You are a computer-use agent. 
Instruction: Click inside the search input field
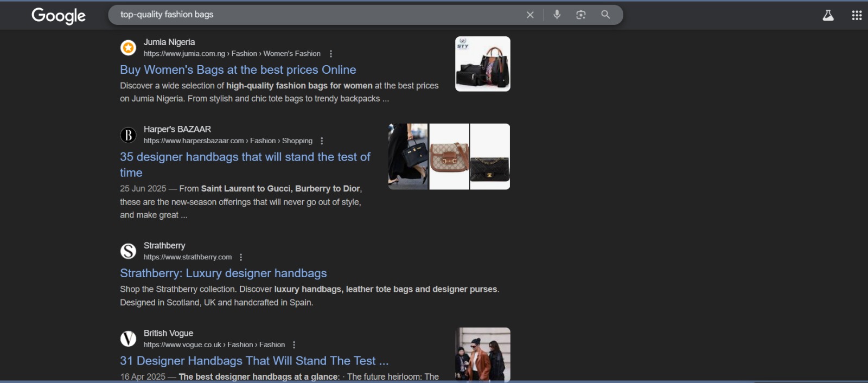tap(315, 15)
